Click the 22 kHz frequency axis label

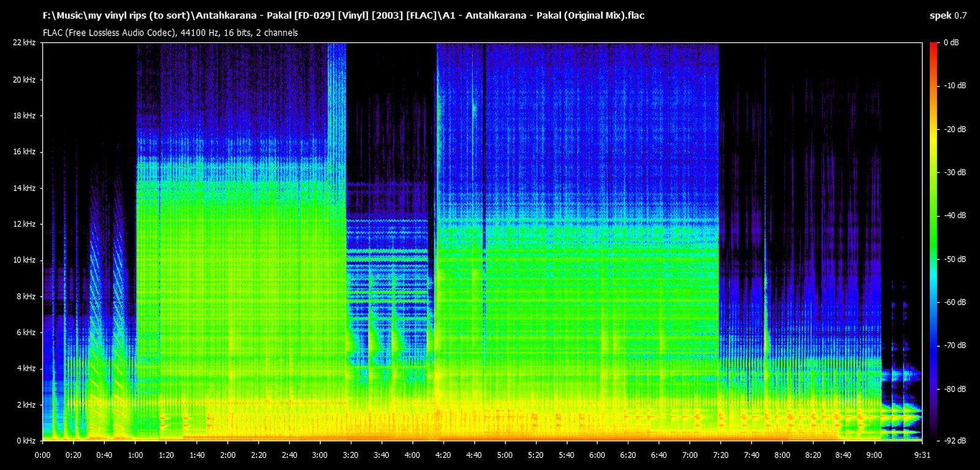click(23, 43)
